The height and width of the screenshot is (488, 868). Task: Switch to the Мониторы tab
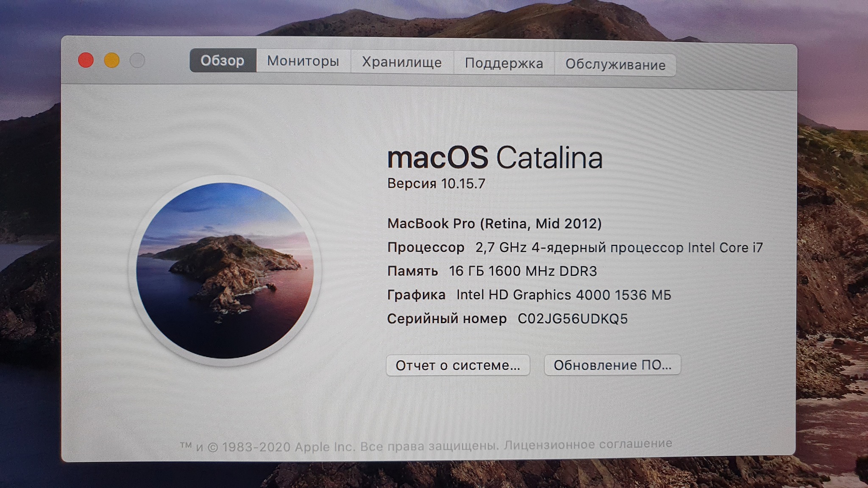click(x=303, y=61)
